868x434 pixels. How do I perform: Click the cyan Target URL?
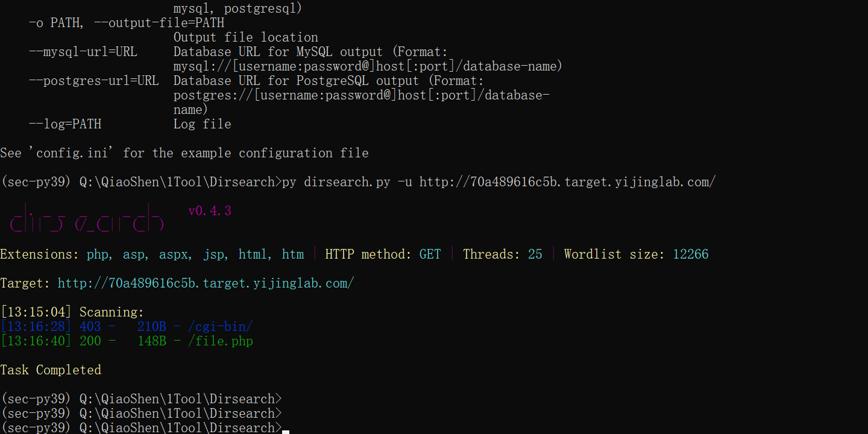206,283
